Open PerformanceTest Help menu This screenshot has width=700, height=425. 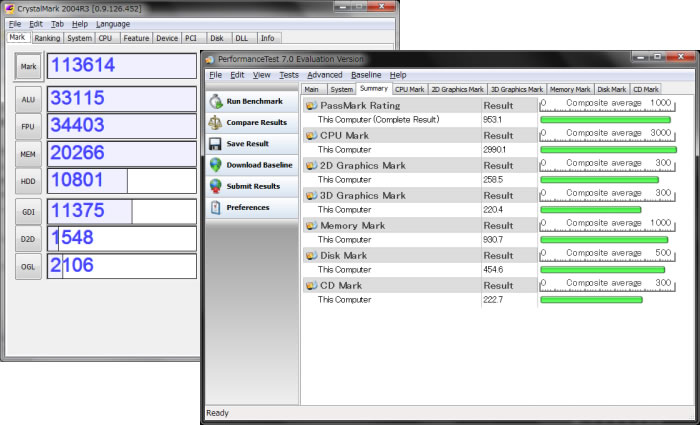pos(398,75)
